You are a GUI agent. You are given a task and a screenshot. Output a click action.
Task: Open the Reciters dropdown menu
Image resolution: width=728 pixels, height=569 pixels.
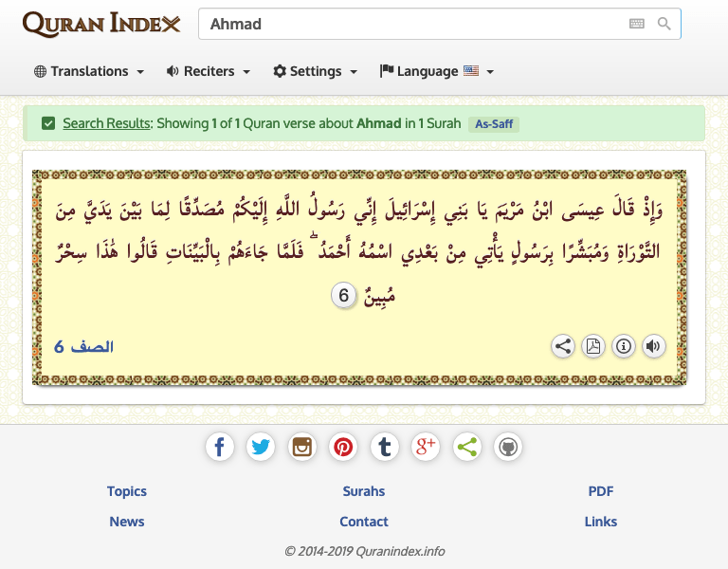(209, 71)
